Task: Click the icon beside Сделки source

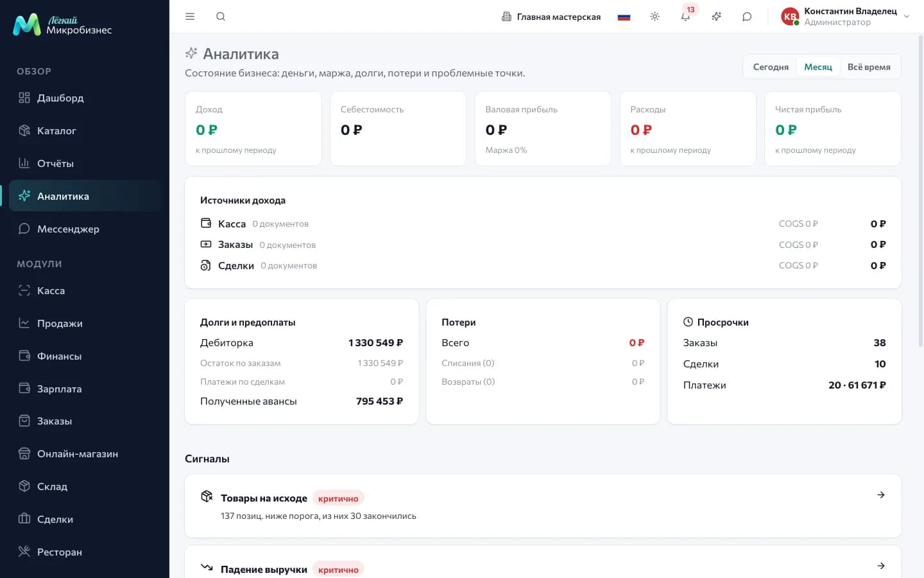Action: point(206,265)
